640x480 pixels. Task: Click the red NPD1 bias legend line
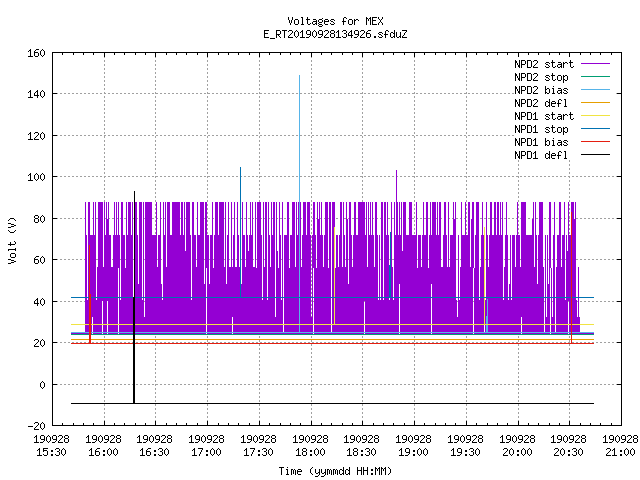pyautogui.click(x=596, y=142)
